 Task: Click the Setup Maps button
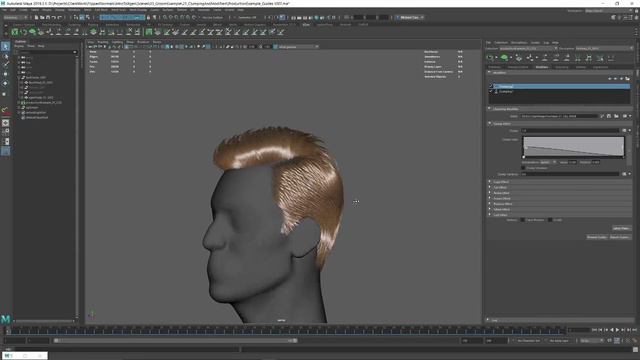click(x=621, y=229)
